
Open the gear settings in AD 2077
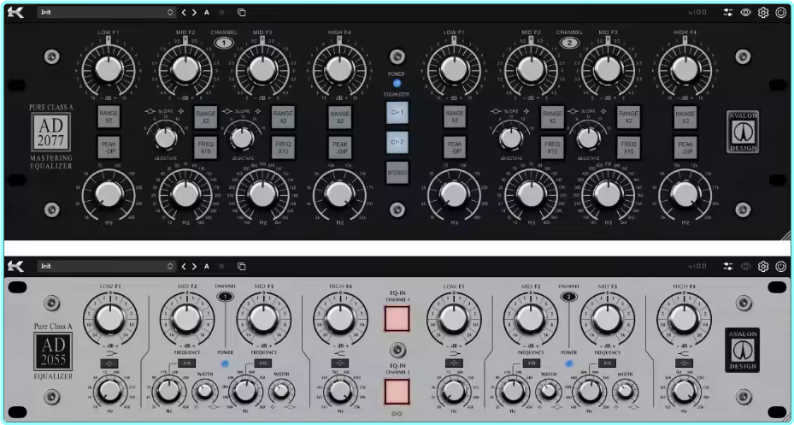(763, 13)
